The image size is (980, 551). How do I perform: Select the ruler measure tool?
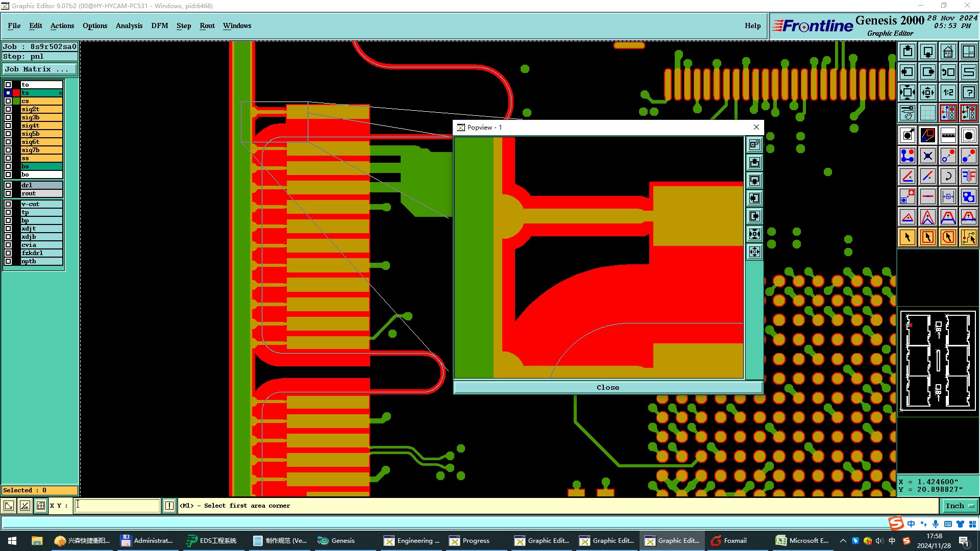(948, 135)
